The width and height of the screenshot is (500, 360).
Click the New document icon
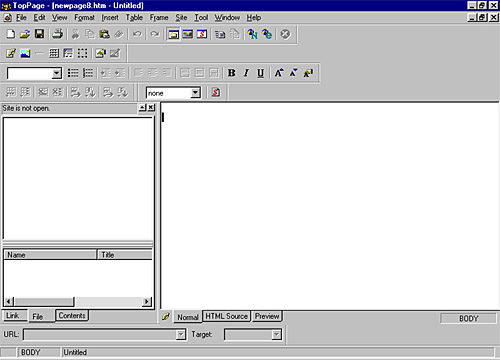(11, 34)
